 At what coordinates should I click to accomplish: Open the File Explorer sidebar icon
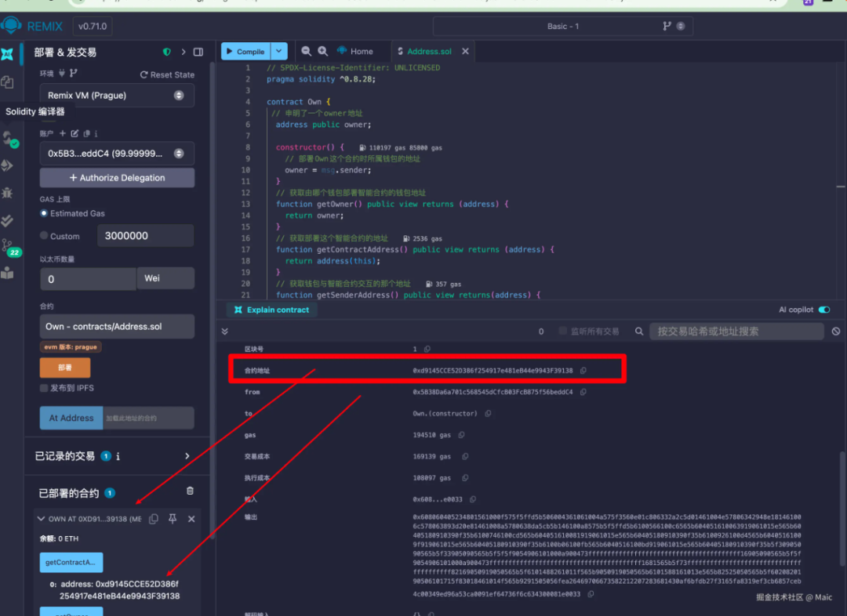[8, 82]
